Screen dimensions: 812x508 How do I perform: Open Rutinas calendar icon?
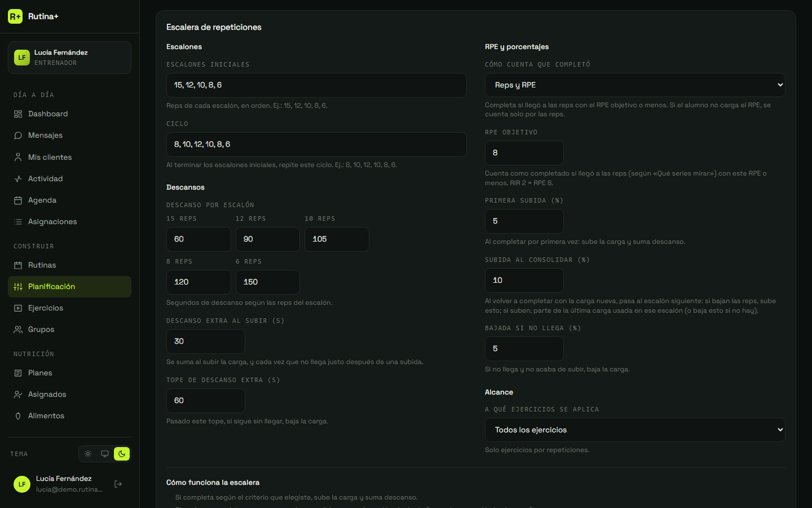(x=18, y=265)
